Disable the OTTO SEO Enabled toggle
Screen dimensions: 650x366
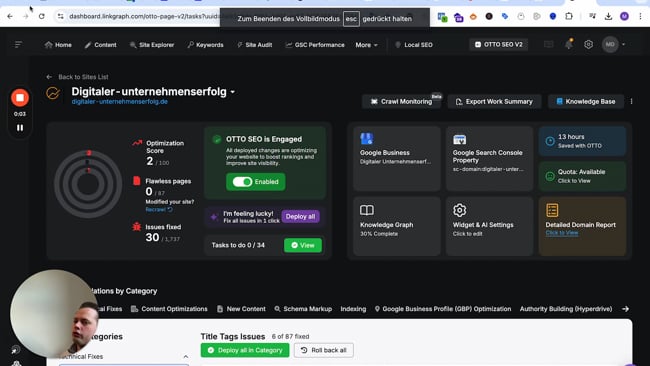[x=242, y=182]
